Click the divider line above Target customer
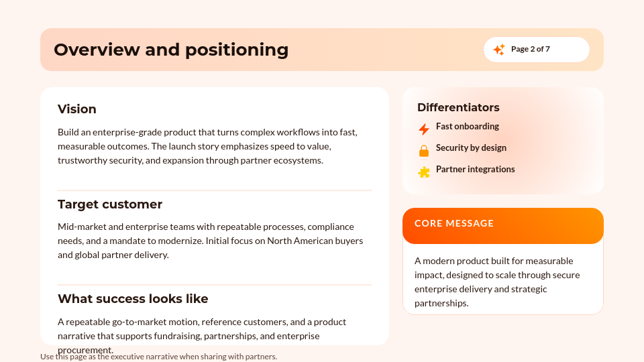This screenshot has width=644, height=362. pos(215,190)
